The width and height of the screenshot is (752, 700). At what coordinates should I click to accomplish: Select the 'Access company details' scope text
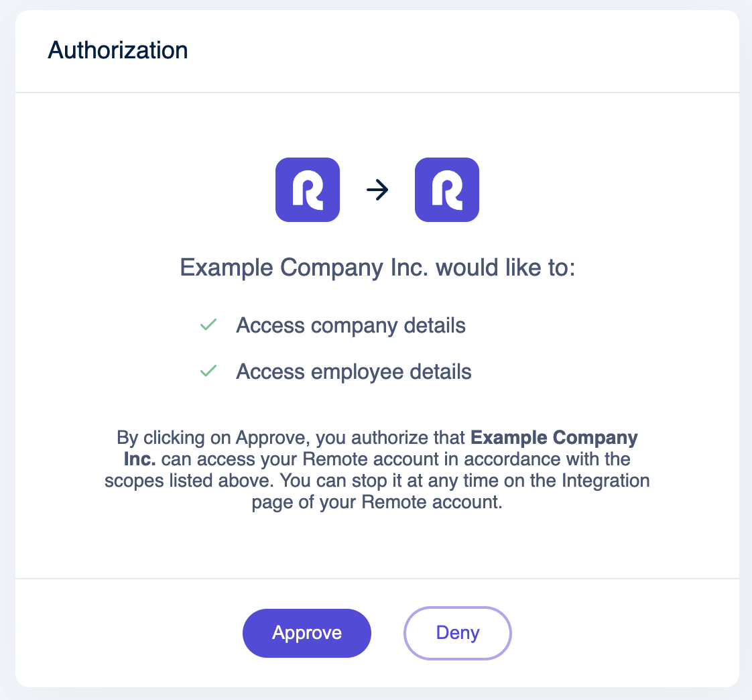[x=351, y=325]
